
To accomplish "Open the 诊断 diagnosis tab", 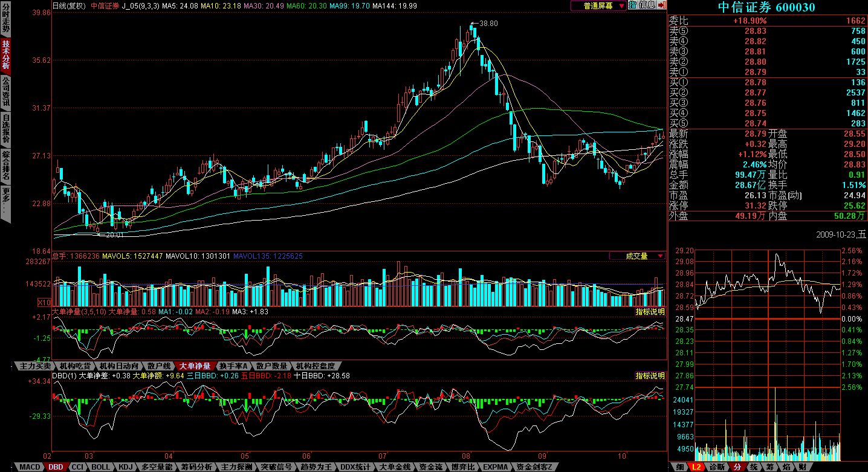I will coord(717,467).
